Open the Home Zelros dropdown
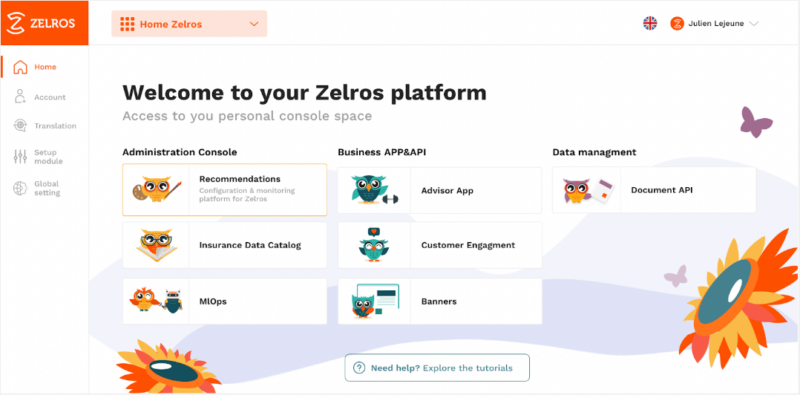The height and width of the screenshot is (398, 800). 189,24
